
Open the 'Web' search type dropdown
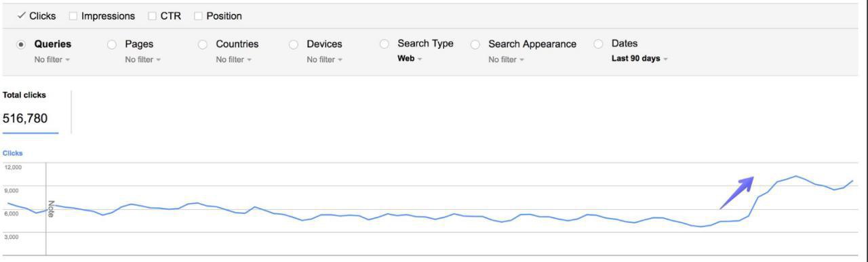coord(410,58)
